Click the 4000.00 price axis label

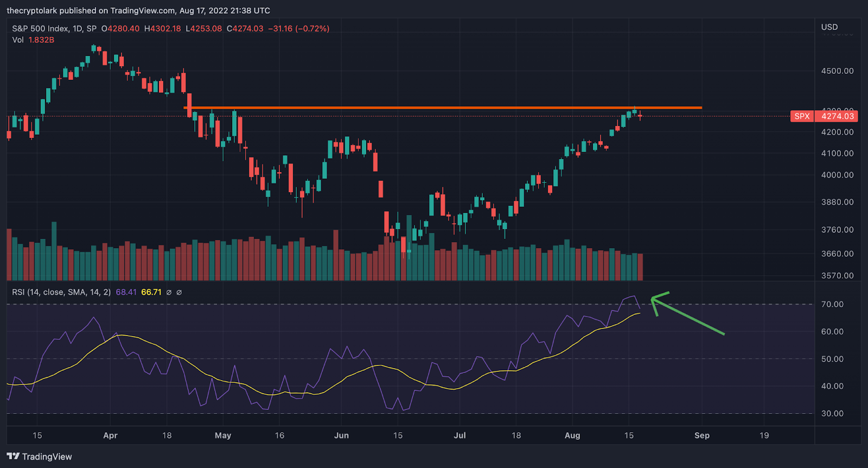(x=838, y=175)
